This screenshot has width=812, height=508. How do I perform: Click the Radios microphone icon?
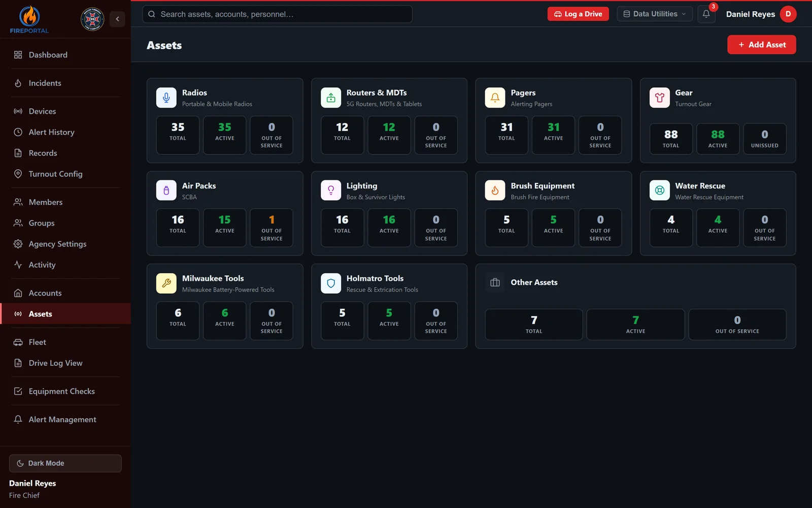pyautogui.click(x=166, y=98)
